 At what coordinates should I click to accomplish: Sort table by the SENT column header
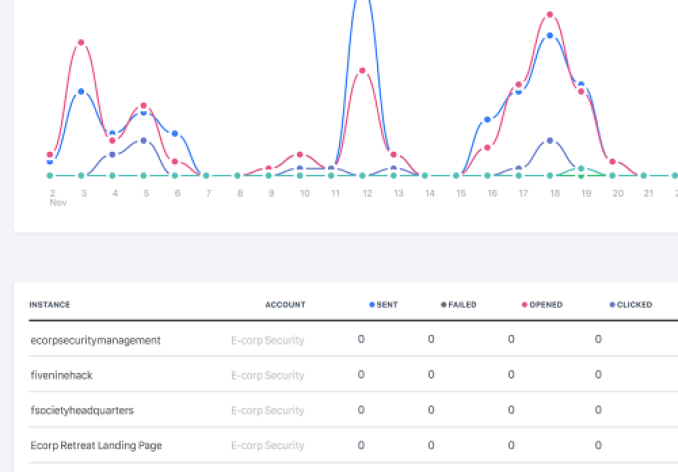[x=386, y=305]
